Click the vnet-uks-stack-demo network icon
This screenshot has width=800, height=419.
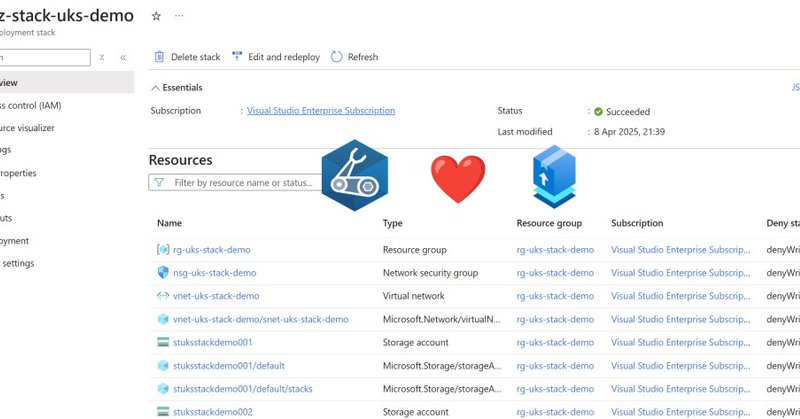click(x=163, y=295)
